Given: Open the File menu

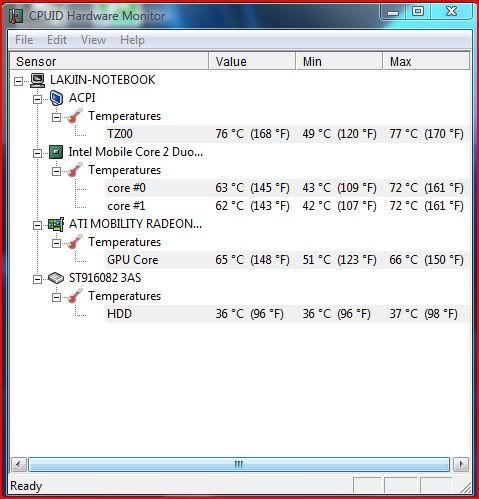Looking at the screenshot, I should pos(24,40).
